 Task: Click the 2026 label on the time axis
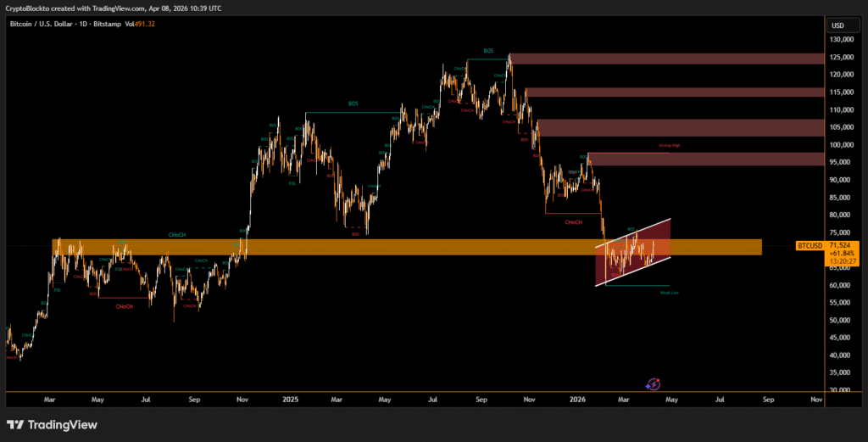point(578,398)
